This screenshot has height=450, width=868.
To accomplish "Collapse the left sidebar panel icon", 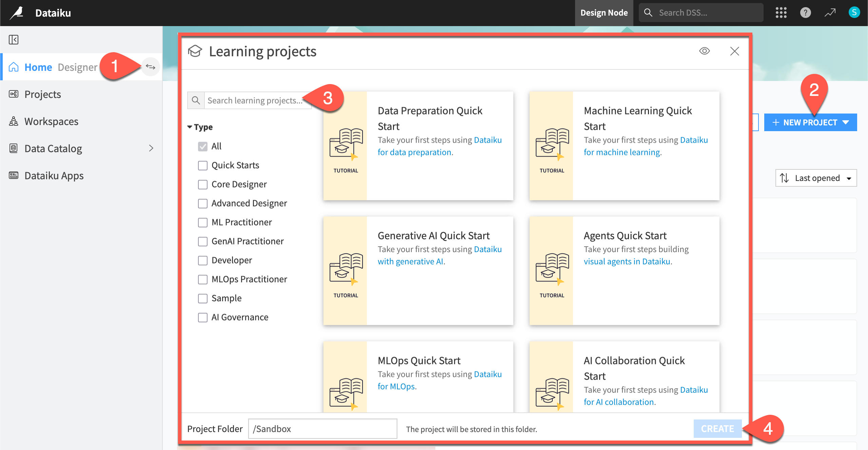I will pos(14,40).
